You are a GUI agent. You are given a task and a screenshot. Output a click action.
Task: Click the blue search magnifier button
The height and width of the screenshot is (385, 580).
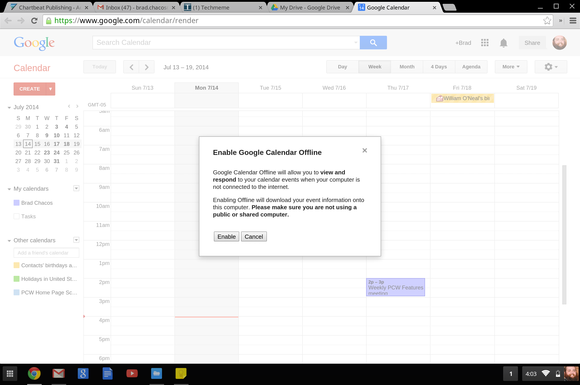[373, 43]
